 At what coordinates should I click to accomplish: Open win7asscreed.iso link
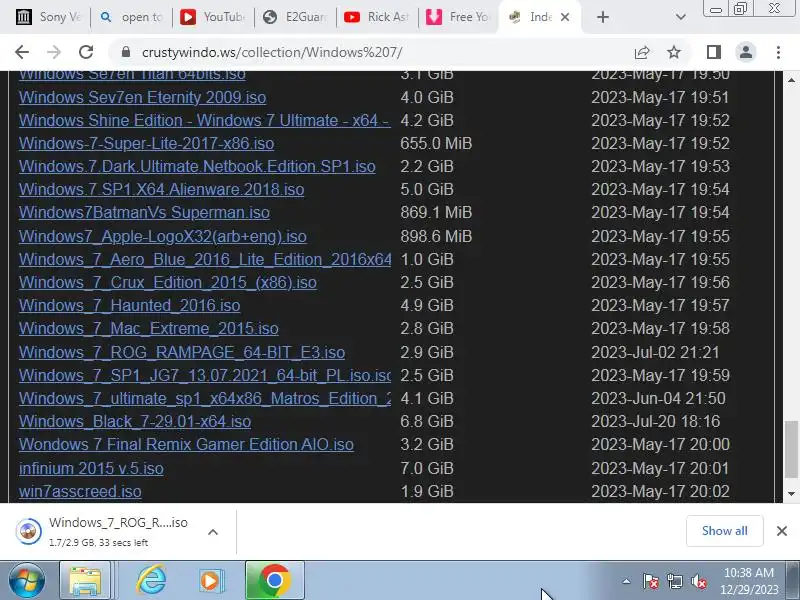tap(80, 491)
